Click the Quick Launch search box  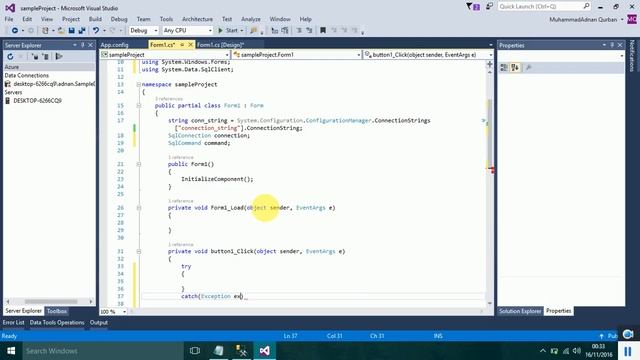544,7
